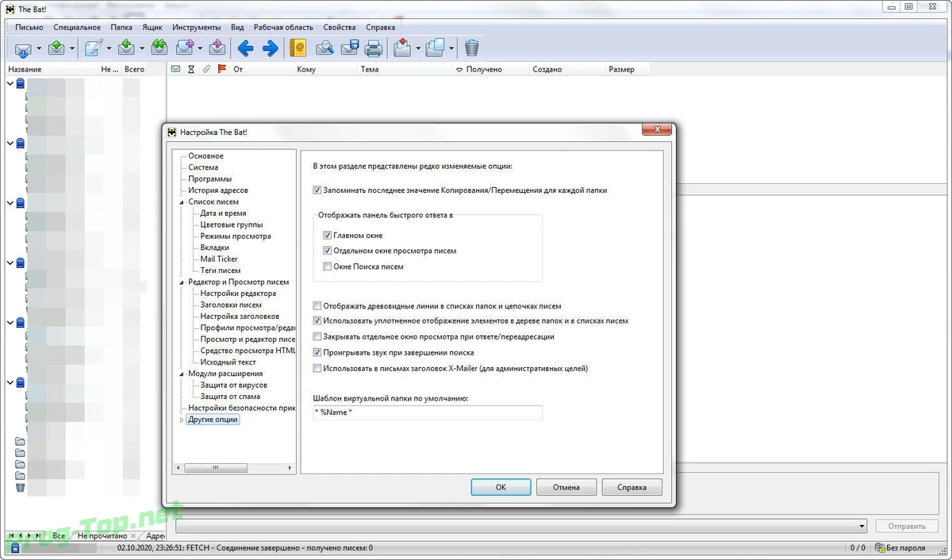
Task: Click the Тема column header
Action: pyautogui.click(x=370, y=69)
